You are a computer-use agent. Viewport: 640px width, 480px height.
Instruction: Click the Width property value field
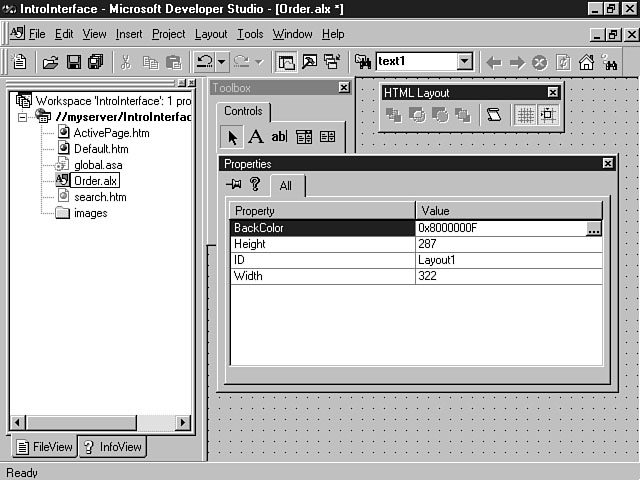click(x=508, y=276)
